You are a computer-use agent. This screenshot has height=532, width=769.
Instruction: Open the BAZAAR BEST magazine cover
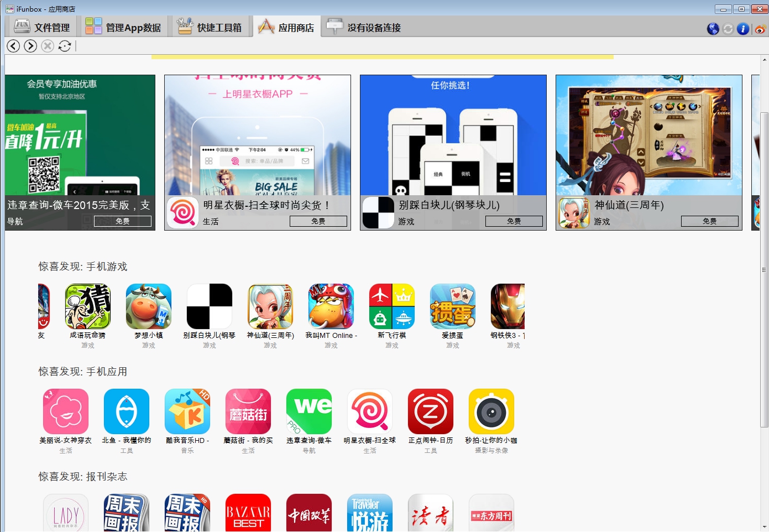point(248,513)
